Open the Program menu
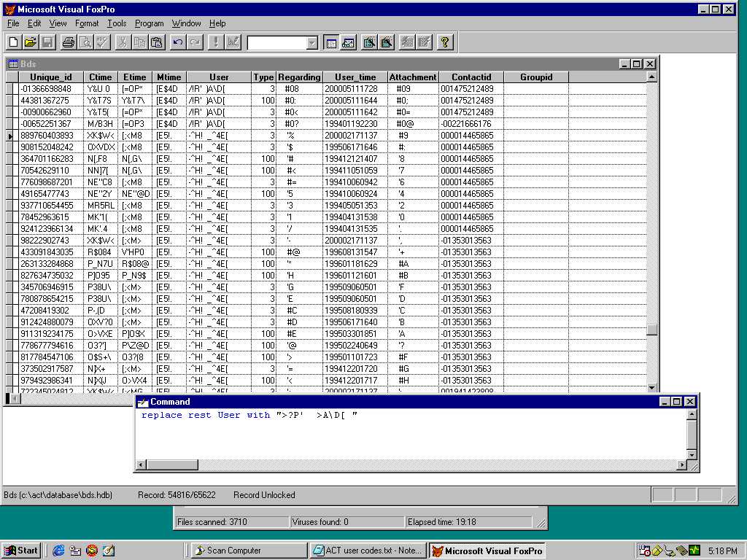 (149, 23)
